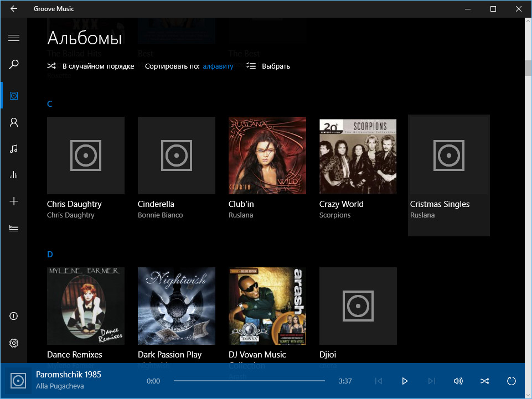Click the 3:37 track duration
Image resolution: width=532 pixels, height=399 pixels.
[x=345, y=381]
